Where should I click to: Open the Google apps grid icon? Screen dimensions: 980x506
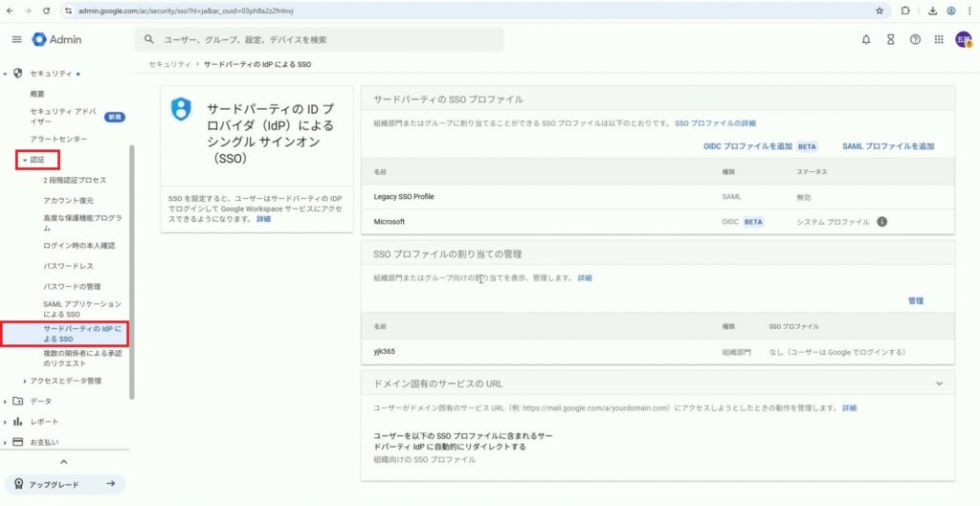coord(939,39)
